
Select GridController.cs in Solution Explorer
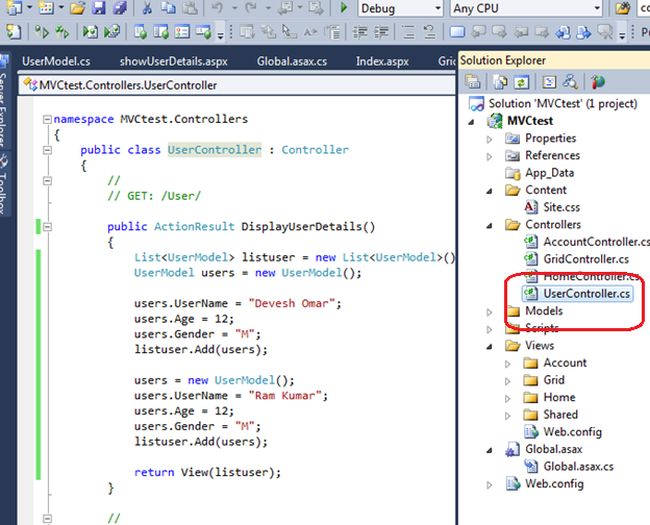click(577, 259)
